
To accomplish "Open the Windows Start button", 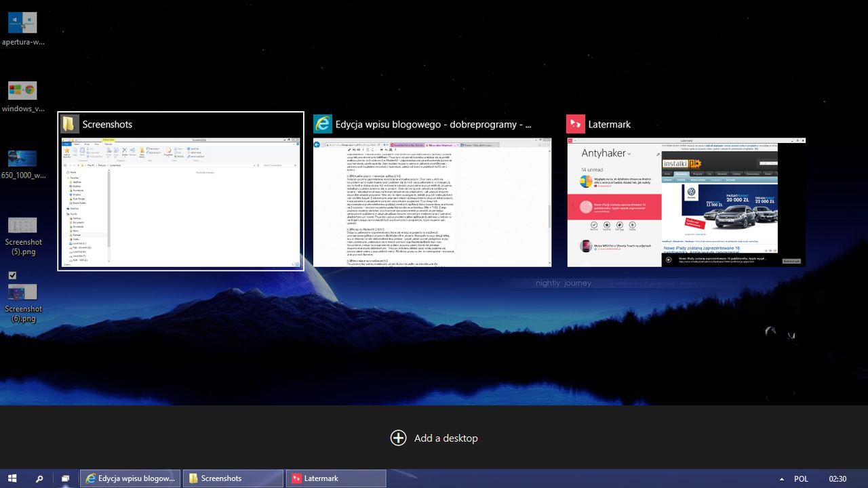I will [x=12, y=479].
